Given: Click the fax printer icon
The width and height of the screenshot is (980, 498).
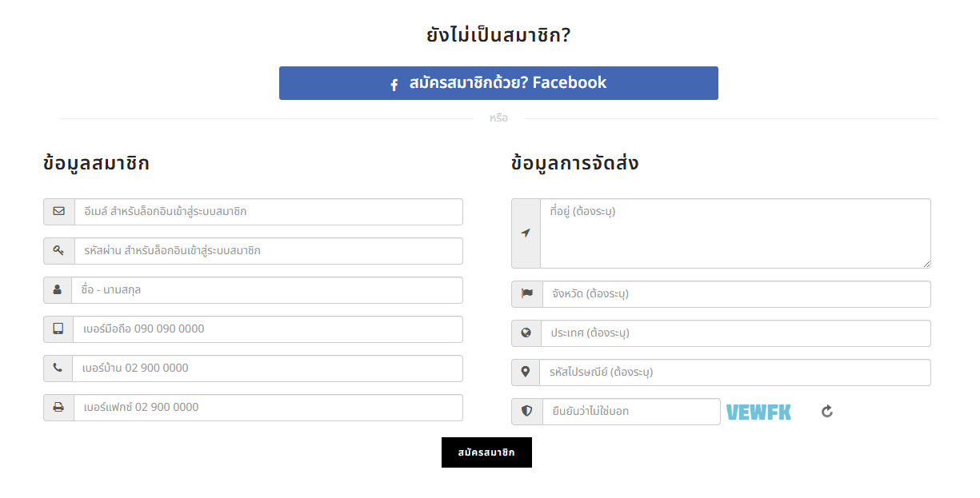Looking at the screenshot, I should (x=58, y=408).
